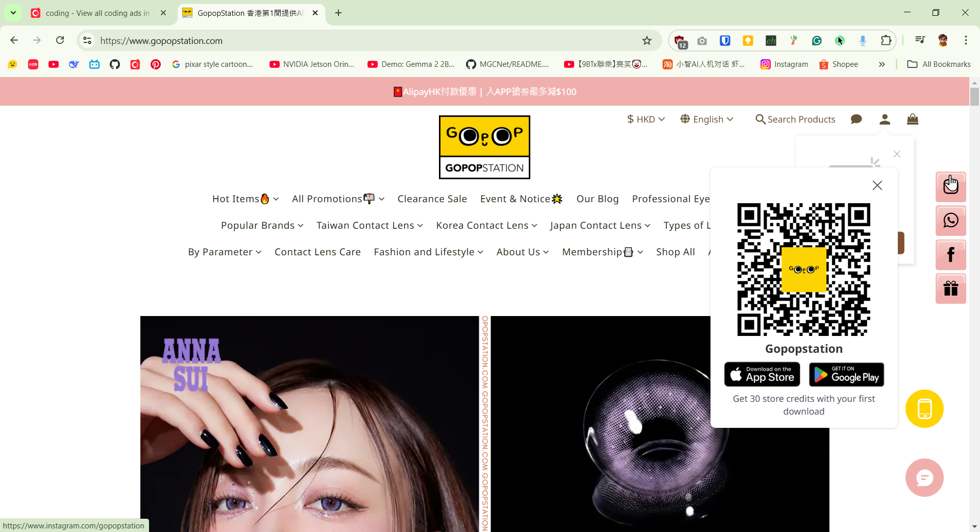Expand the English language dropdown
Viewport: 980px width, 532px height.
point(707,119)
